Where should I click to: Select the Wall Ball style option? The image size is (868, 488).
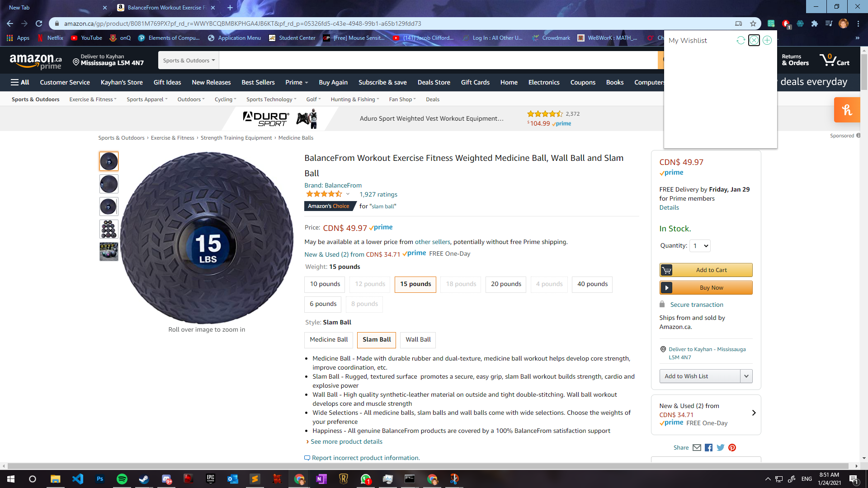click(x=418, y=340)
